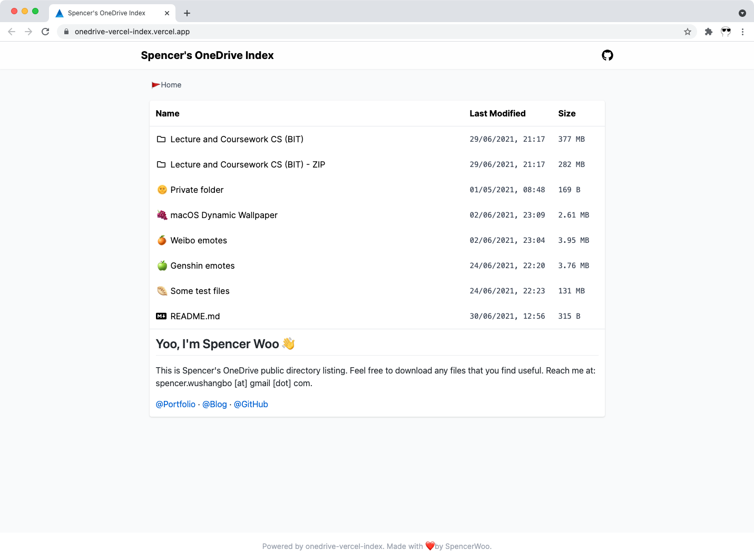The height and width of the screenshot is (560, 754).
Task: Open Lecture and Coursework CS (BIT) - ZIP folder
Action: click(248, 164)
